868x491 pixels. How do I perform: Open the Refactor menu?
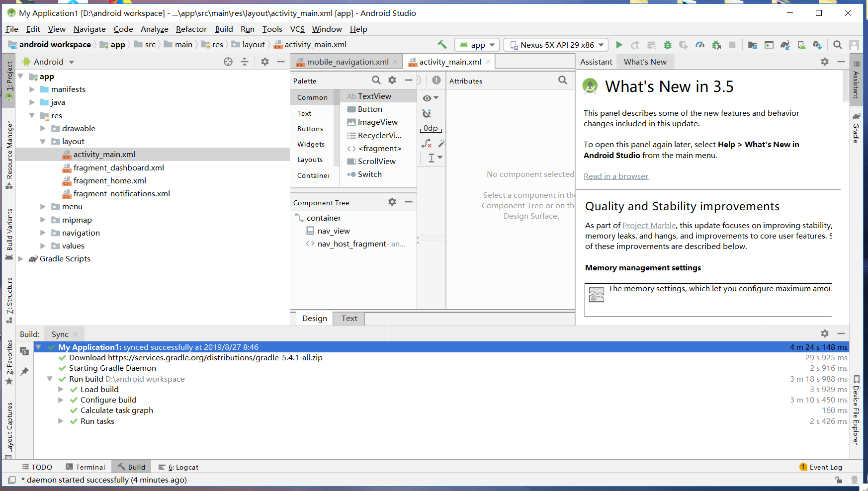(x=191, y=29)
